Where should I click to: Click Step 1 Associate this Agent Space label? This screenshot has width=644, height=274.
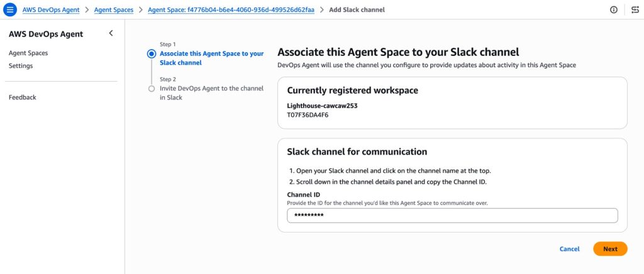click(x=211, y=58)
